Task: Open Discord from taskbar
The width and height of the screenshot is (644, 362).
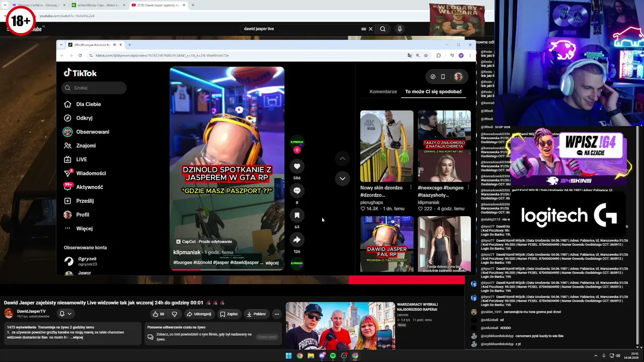Action: [x=321, y=356]
